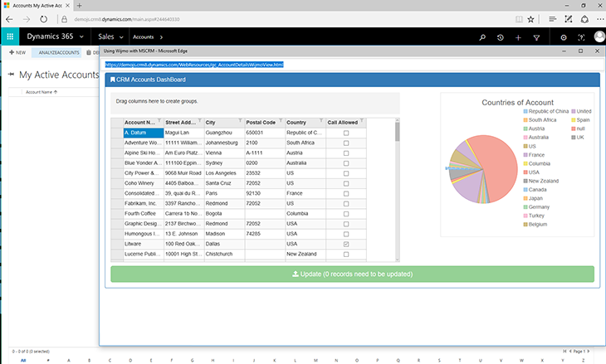606x364 pixels.
Task: Open Dynamics 365 search magnifier
Action: click(482, 37)
